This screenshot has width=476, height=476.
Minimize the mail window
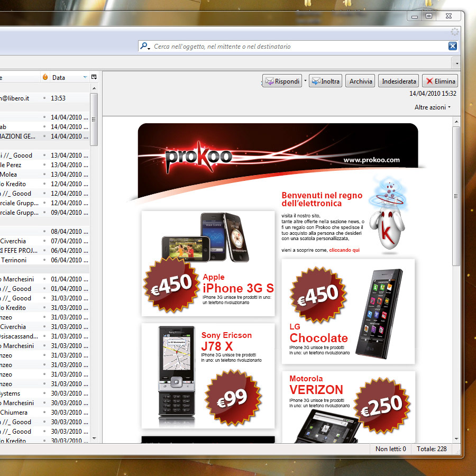coord(414,17)
